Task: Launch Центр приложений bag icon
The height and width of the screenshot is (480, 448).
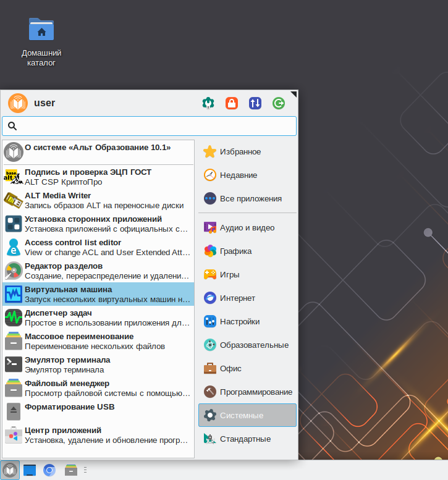Action: (x=14, y=435)
